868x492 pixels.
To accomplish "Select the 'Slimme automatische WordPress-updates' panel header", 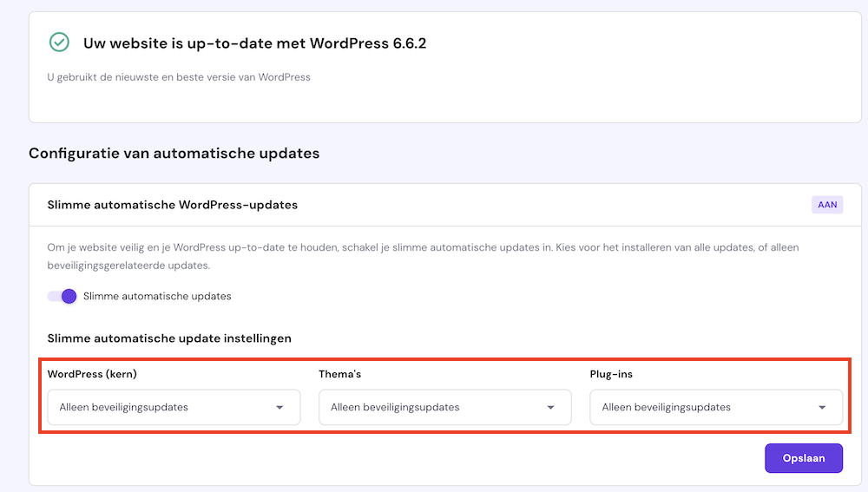I will [173, 206].
